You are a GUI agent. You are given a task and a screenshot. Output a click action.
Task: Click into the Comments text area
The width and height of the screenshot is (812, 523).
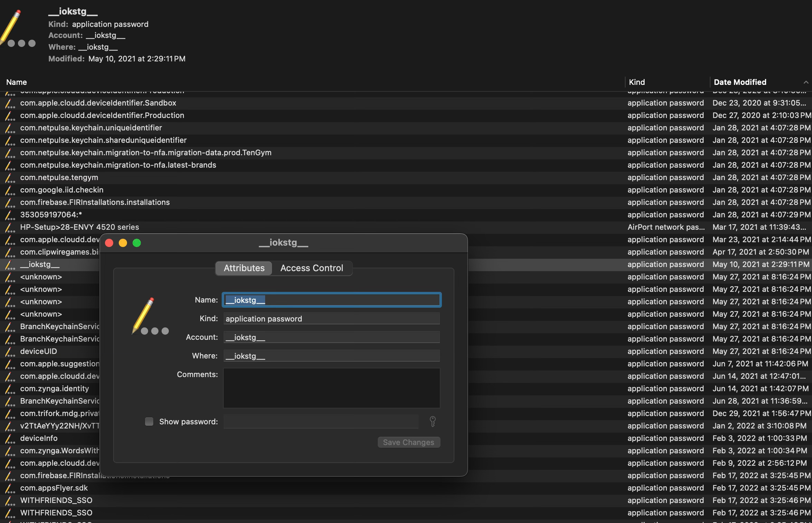click(x=331, y=388)
